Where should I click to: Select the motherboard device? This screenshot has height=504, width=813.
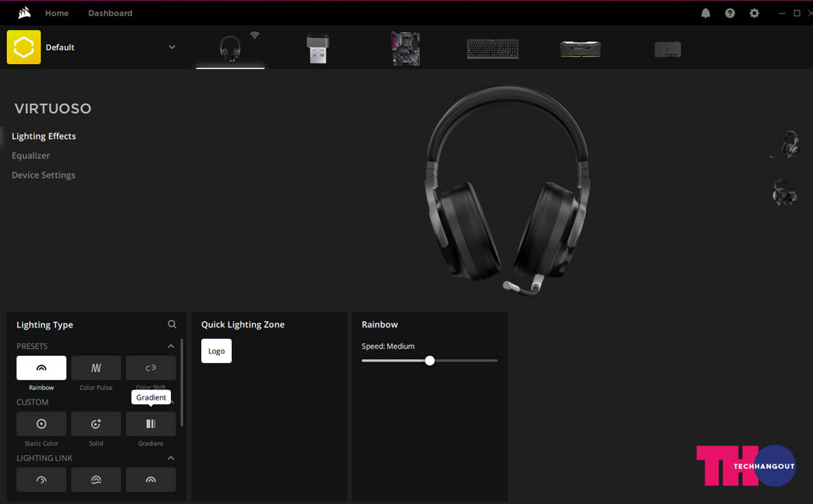[x=405, y=49]
